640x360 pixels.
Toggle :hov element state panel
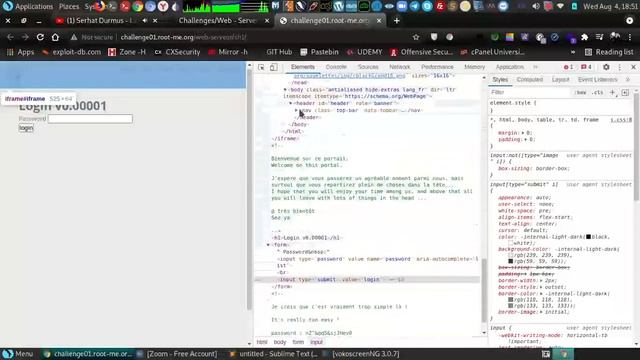coord(580,93)
